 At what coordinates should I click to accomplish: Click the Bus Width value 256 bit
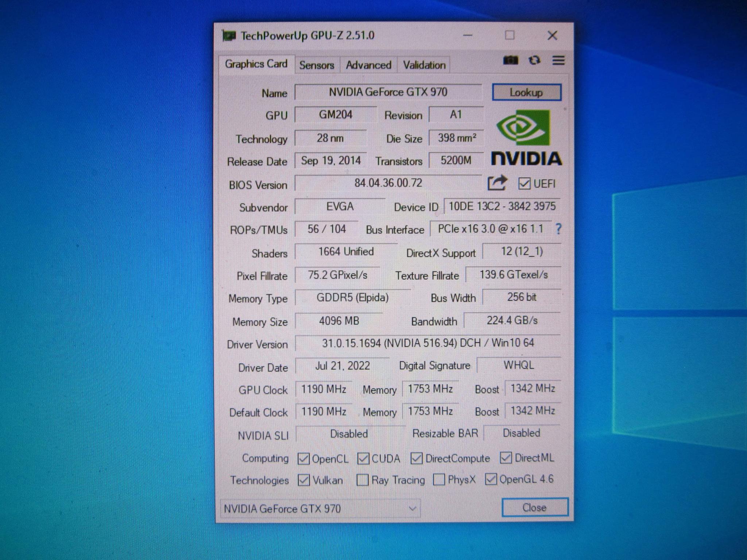[x=522, y=297]
